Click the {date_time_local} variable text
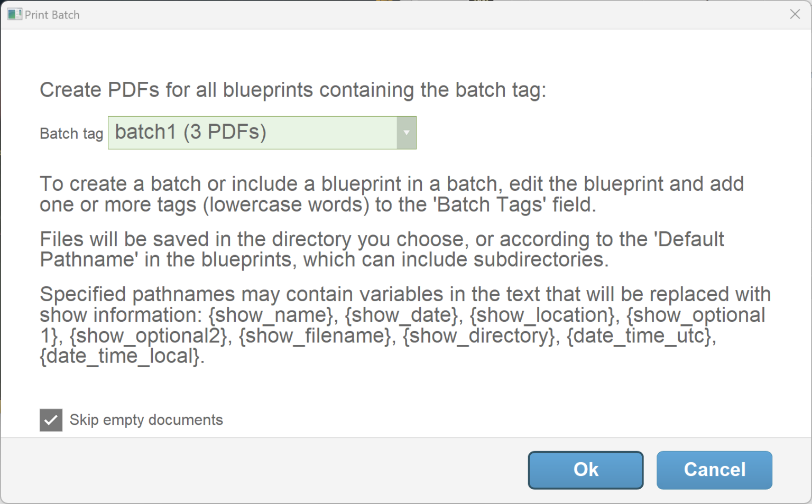This screenshot has height=504, width=812. (x=120, y=357)
